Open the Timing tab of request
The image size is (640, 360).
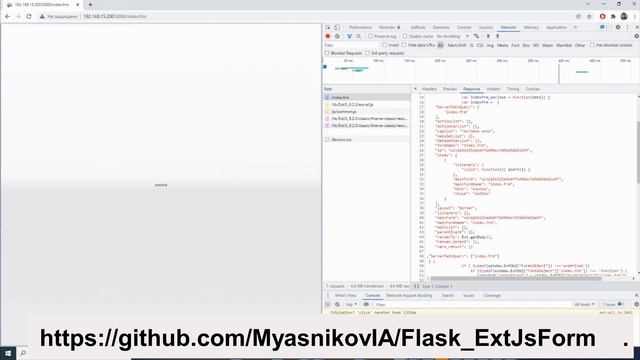coord(513,89)
